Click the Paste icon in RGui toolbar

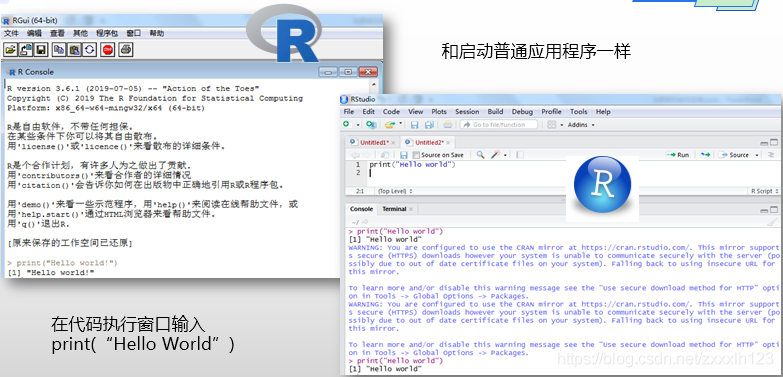(74, 49)
